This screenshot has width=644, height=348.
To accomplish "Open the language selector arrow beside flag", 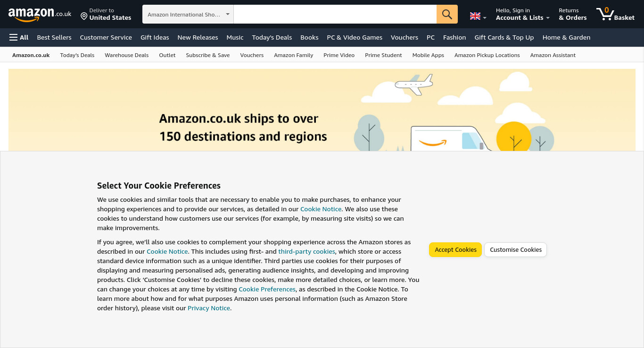I will (485, 18).
